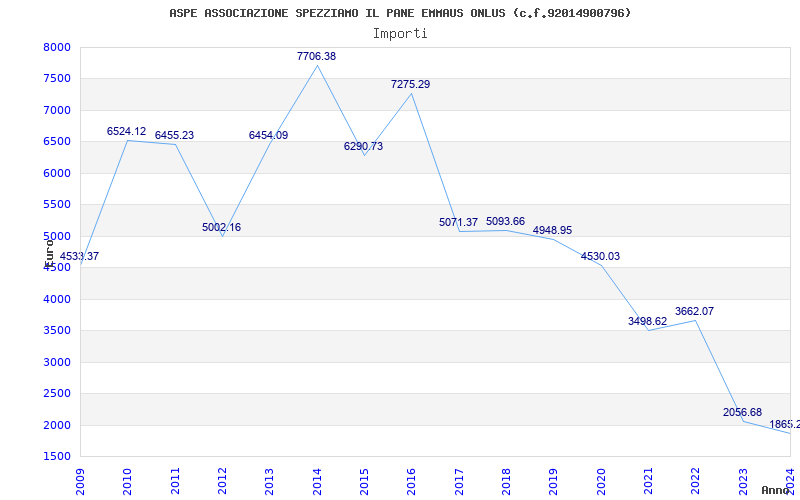The width and height of the screenshot is (800, 500).
Task: Select x-axis year 2014
Action: pyautogui.click(x=317, y=482)
